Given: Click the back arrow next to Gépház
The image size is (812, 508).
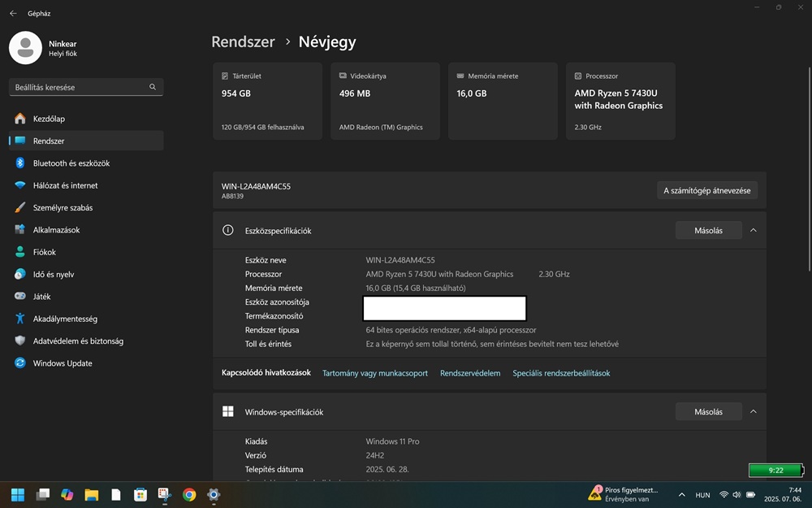Looking at the screenshot, I should [x=13, y=14].
